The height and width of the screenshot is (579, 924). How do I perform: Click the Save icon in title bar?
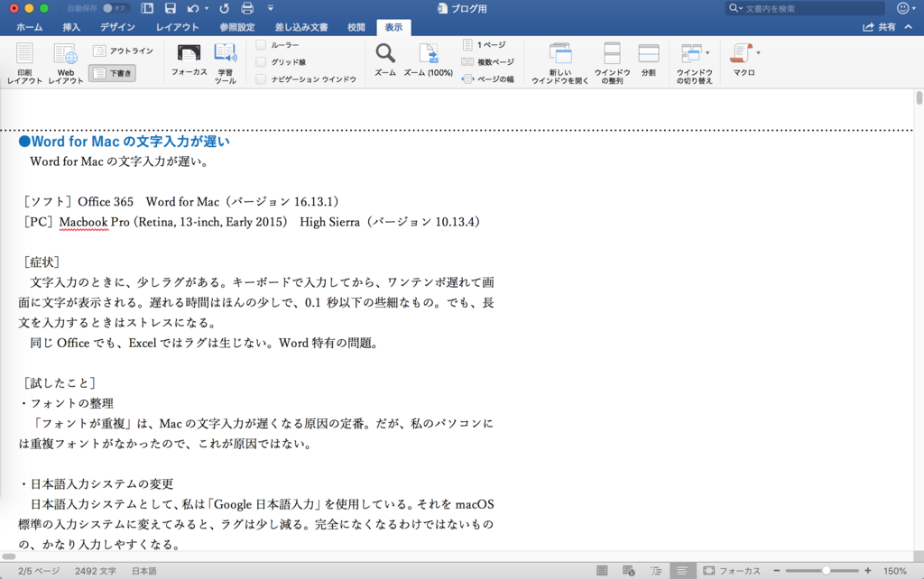tap(171, 8)
